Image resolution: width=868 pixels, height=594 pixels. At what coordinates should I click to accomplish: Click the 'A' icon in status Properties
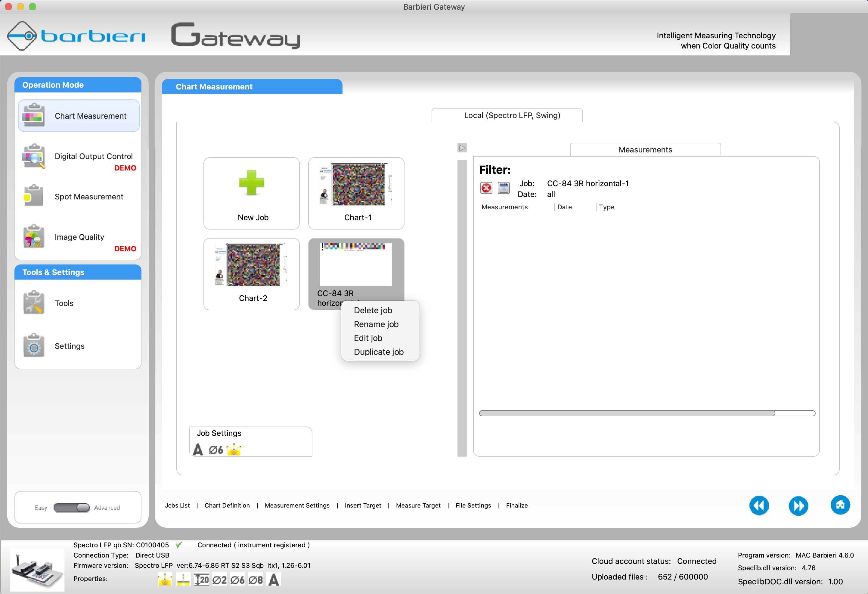274,580
